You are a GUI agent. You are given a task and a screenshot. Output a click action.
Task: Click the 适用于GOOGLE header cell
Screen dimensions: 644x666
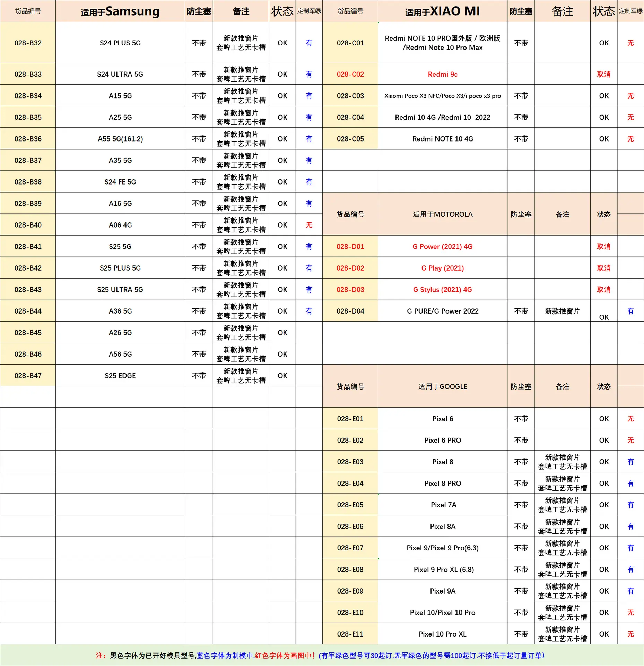coord(443,386)
